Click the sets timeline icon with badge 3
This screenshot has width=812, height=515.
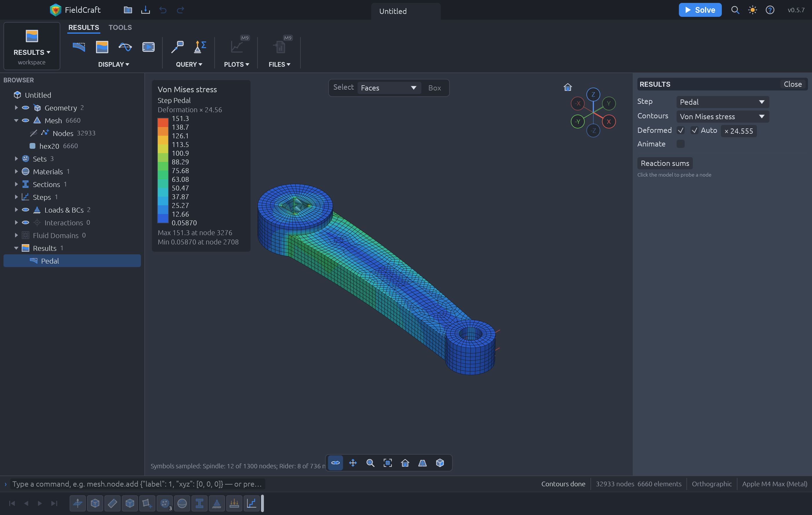pos(164,503)
